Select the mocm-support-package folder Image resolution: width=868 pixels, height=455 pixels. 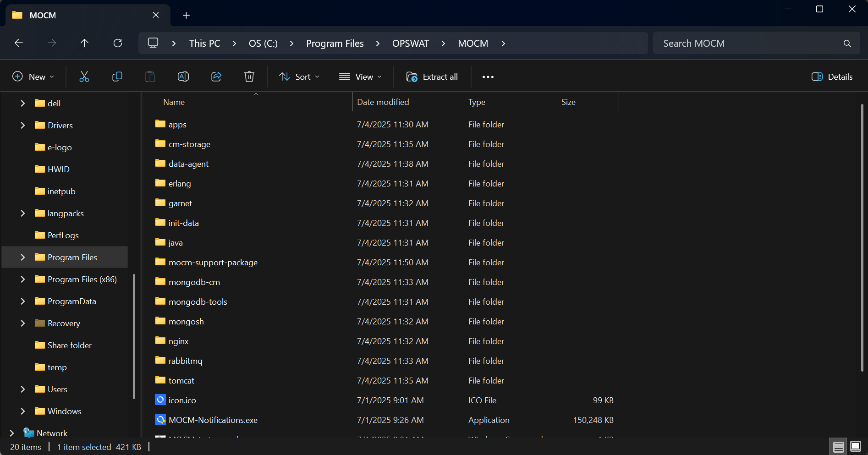(213, 262)
